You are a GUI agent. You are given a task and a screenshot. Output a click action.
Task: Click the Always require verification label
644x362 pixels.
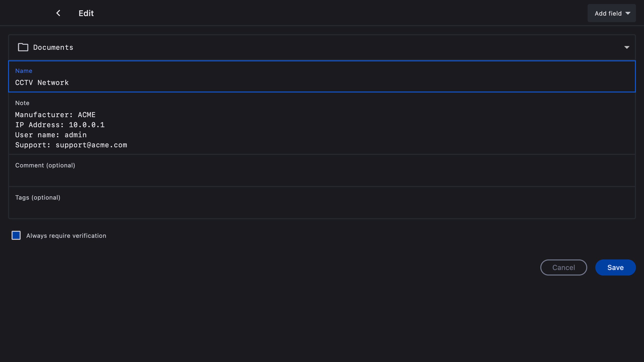66,236
